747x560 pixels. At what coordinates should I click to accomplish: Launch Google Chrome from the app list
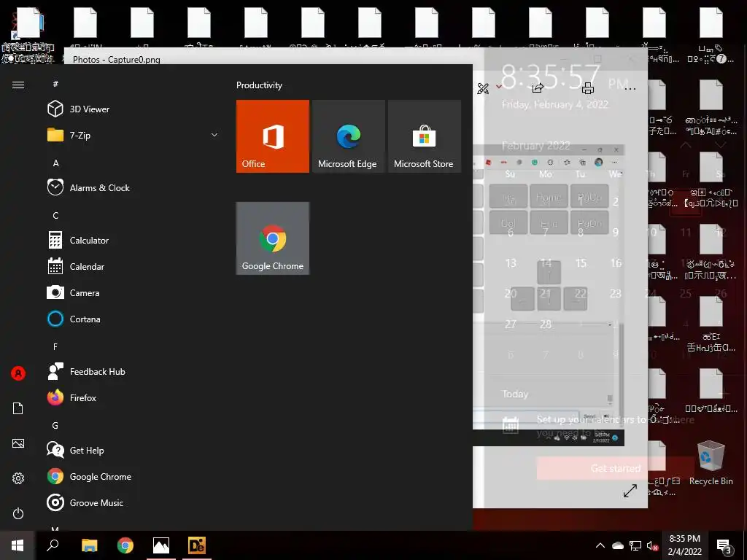pos(100,477)
